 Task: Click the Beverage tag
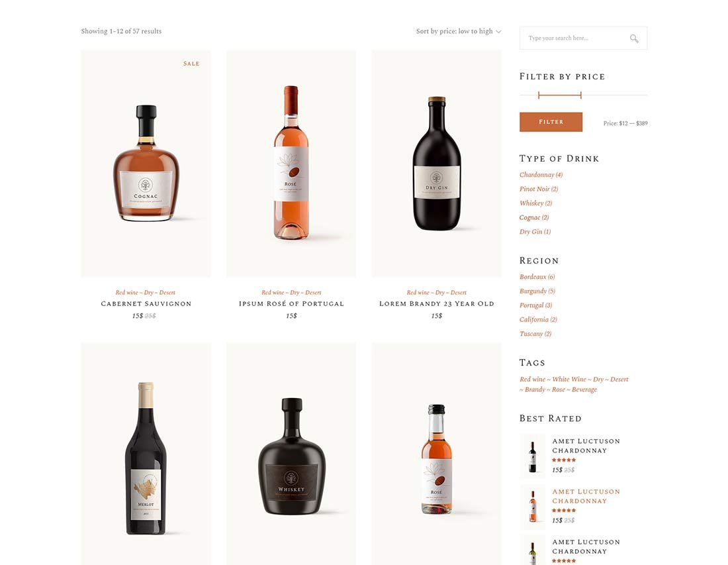pos(584,389)
